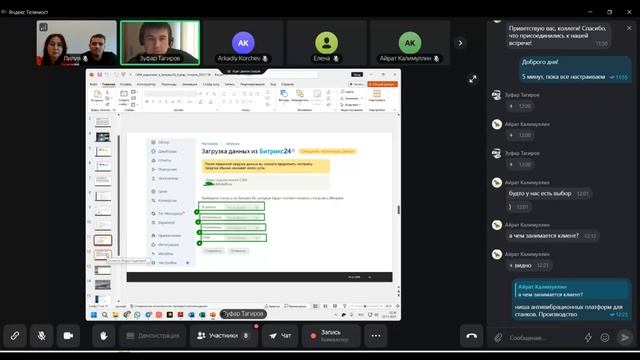
Task: Toggle the microphone mute button
Action: [x=42, y=336]
